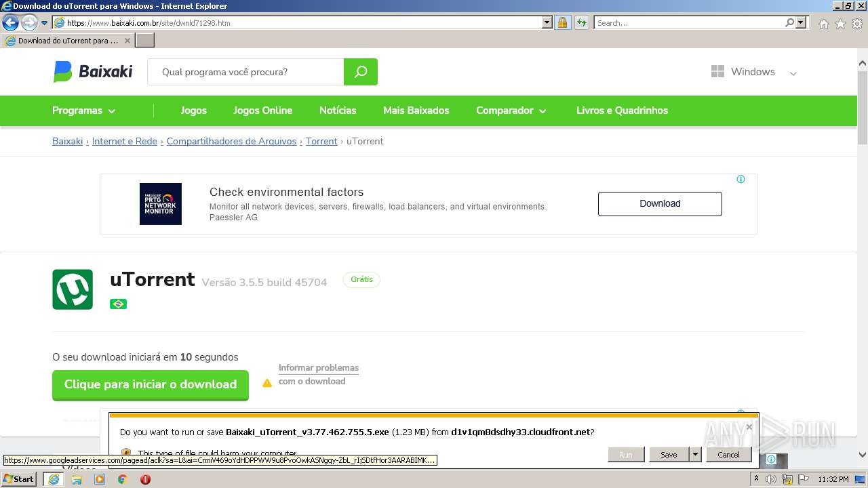Expand the address bar URL dropdown arrow

[x=547, y=23]
